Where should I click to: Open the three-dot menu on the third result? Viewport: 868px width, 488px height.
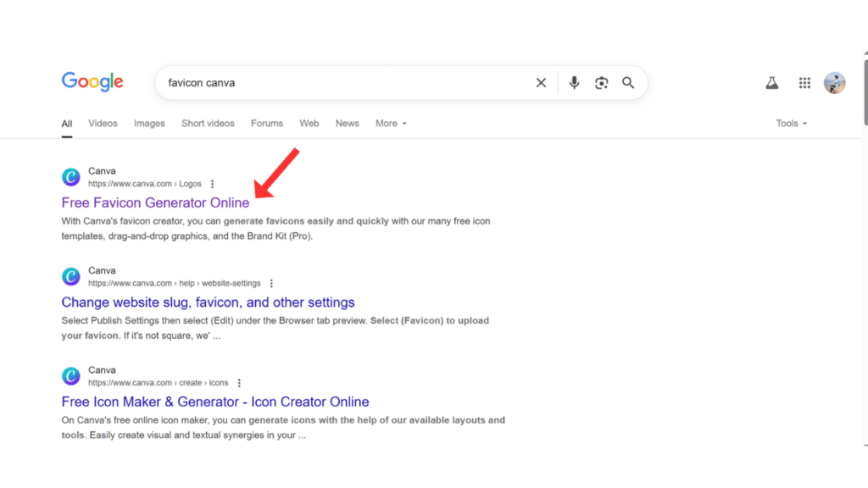(239, 383)
